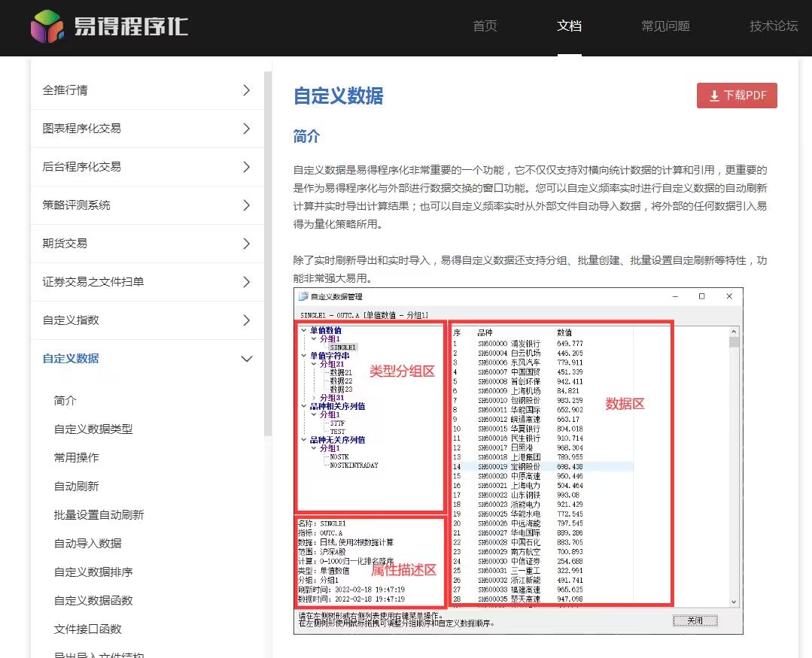
Task: Open the 证券交易之文件扫单 sidebar item
Action: coord(93,282)
